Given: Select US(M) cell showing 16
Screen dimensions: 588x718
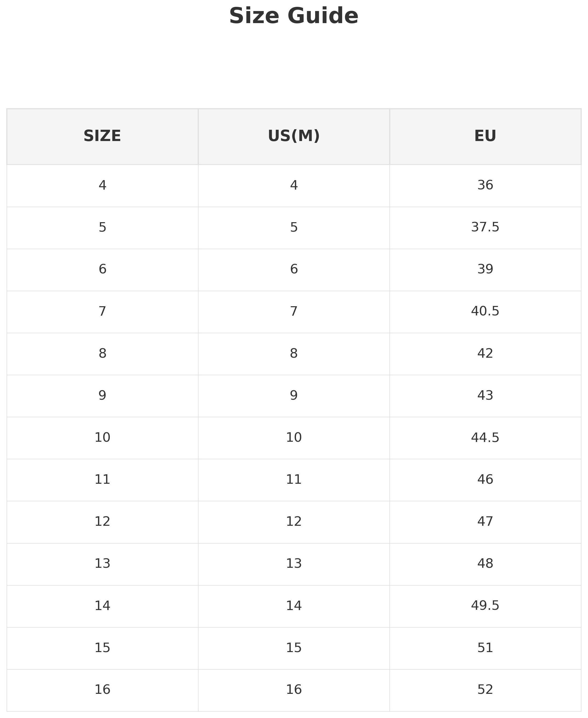Looking at the screenshot, I should [x=294, y=690].
